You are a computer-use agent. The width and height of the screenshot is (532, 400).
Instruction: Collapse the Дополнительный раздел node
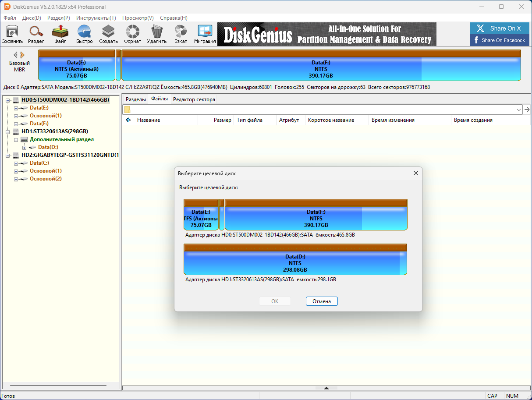(16, 139)
